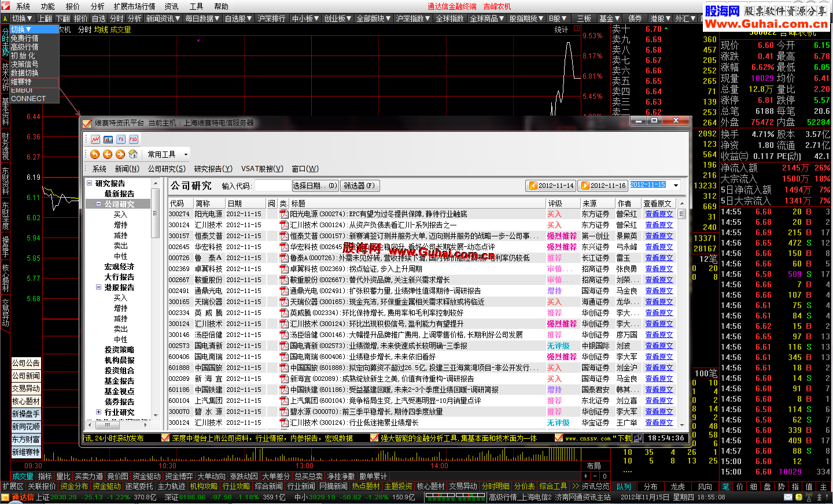Click the 维赛特 dialog title checkmark icon
833x504 pixels.
[87, 123]
